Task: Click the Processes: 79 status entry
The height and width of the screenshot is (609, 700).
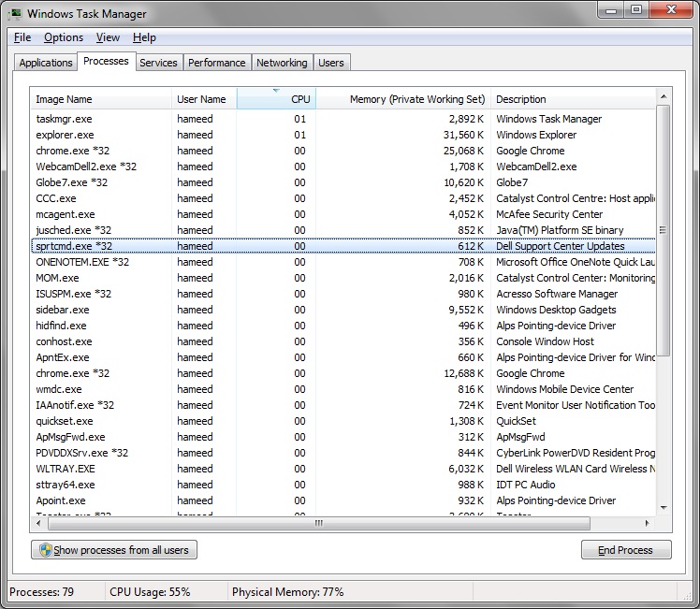Action: [x=41, y=592]
